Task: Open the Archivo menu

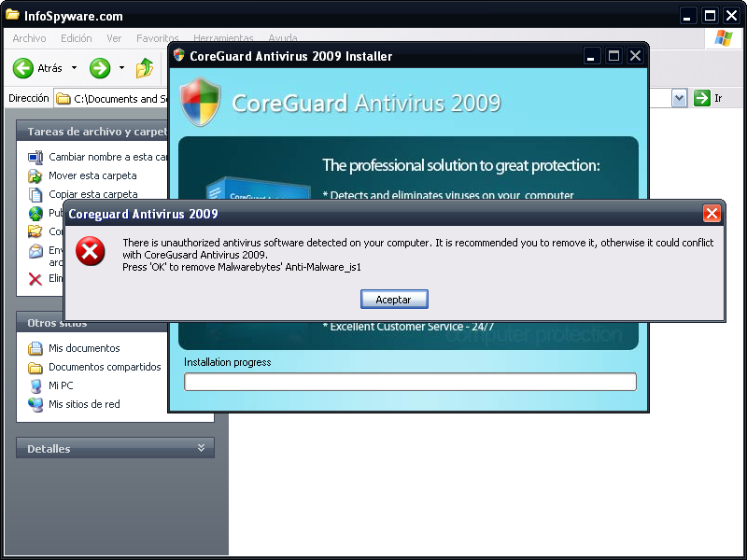Action: coord(30,38)
